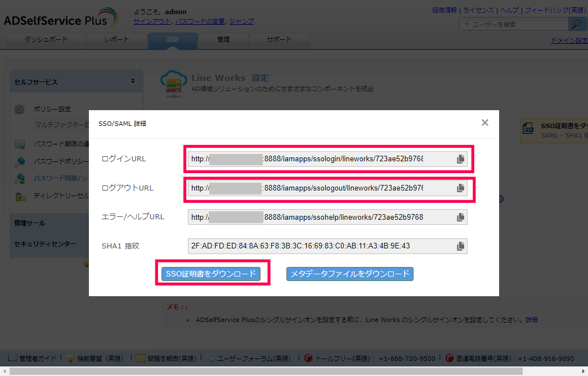
Task: Select the ログインURL text field
Action: click(x=327, y=159)
